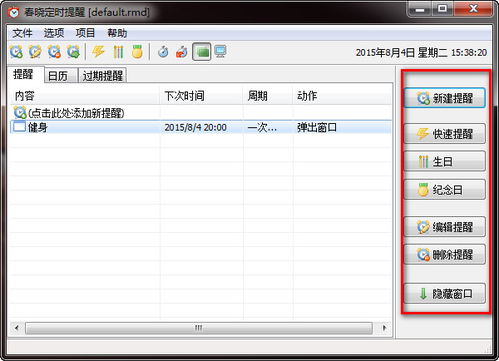The height and width of the screenshot is (361, 499).
Task: Click the 隐藏窗口 button
Action: pos(445,294)
